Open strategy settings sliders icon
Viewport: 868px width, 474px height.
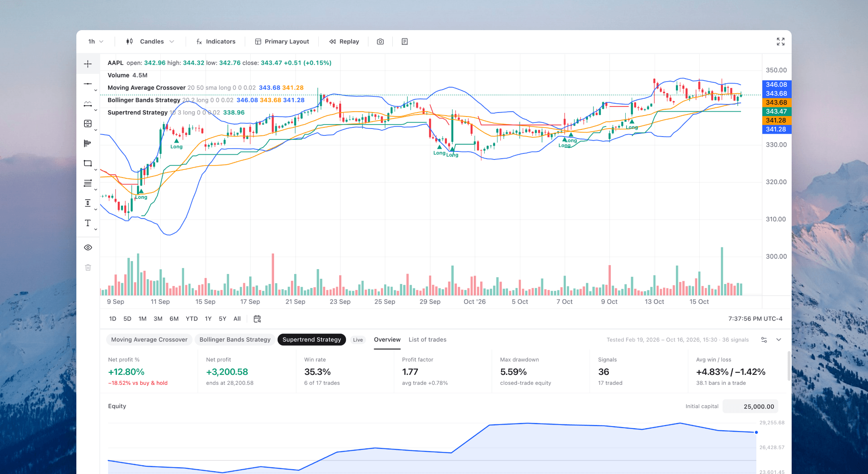[764, 340]
